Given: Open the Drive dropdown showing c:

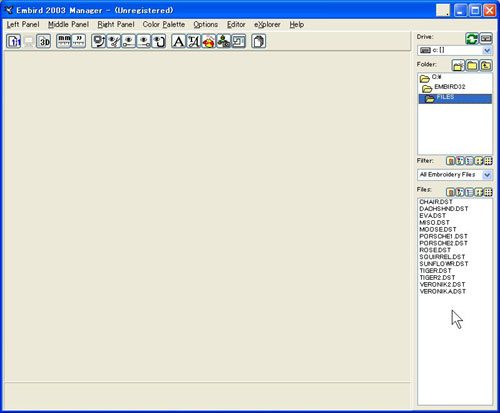Looking at the screenshot, I should click(x=455, y=50).
